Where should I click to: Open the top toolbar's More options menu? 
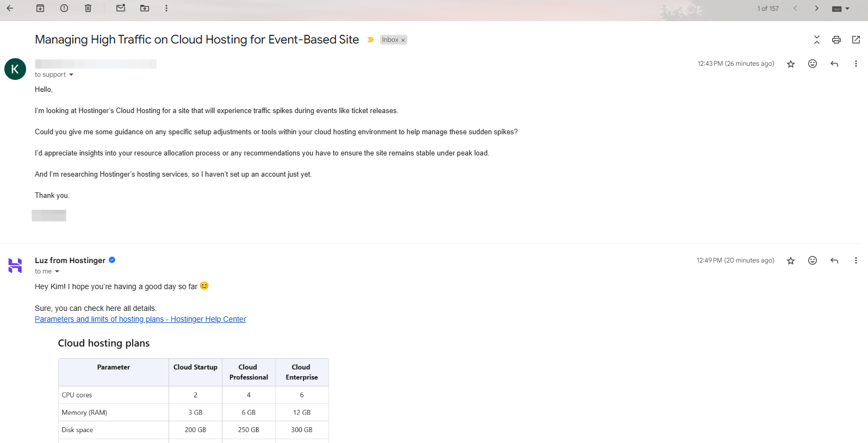(x=166, y=8)
